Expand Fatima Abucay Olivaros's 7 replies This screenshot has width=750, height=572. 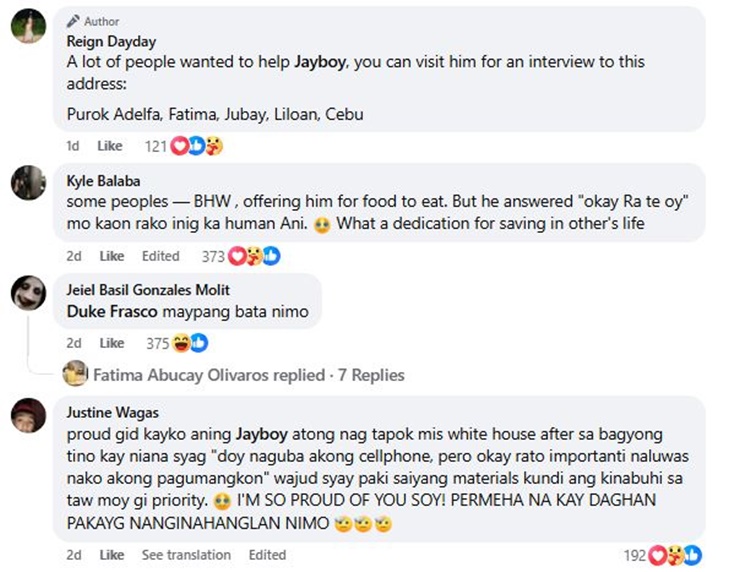[248, 375]
